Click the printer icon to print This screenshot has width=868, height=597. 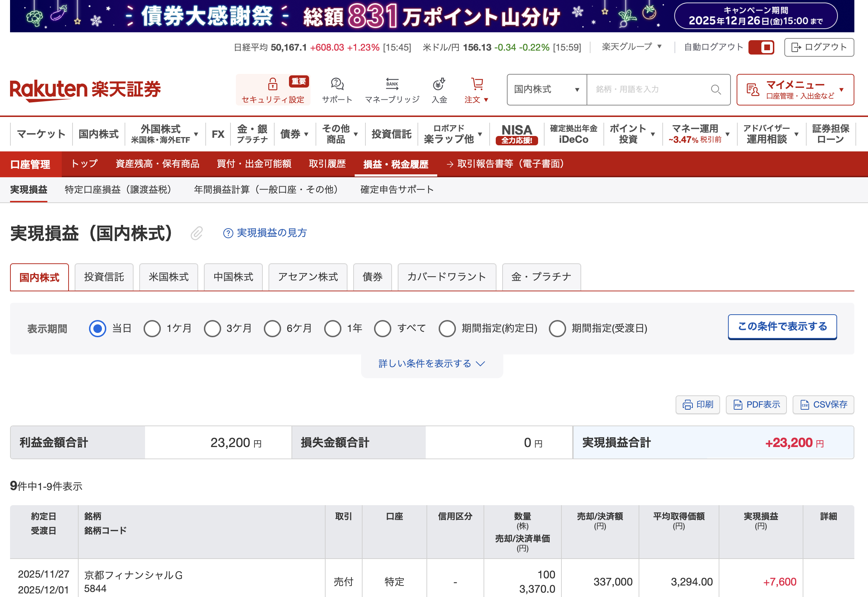pyautogui.click(x=687, y=405)
